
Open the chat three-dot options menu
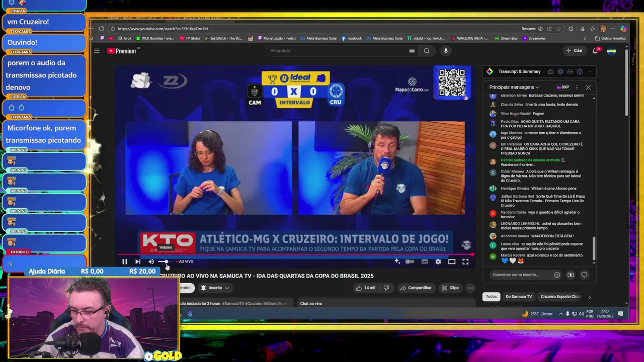(x=577, y=87)
